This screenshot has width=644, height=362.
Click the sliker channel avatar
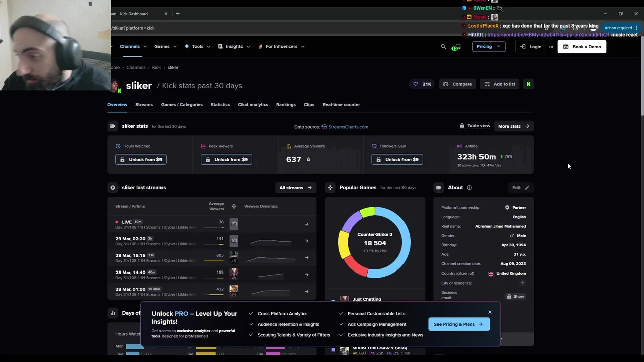(115, 86)
